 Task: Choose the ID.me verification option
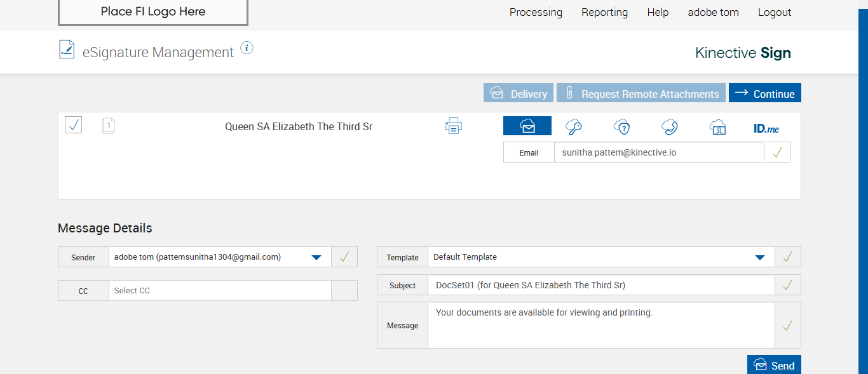pyautogui.click(x=766, y=128)
